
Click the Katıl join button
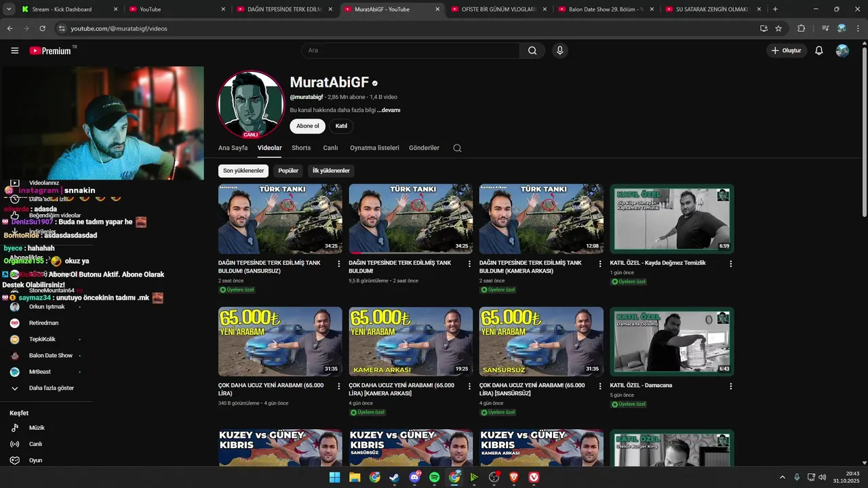341,126
